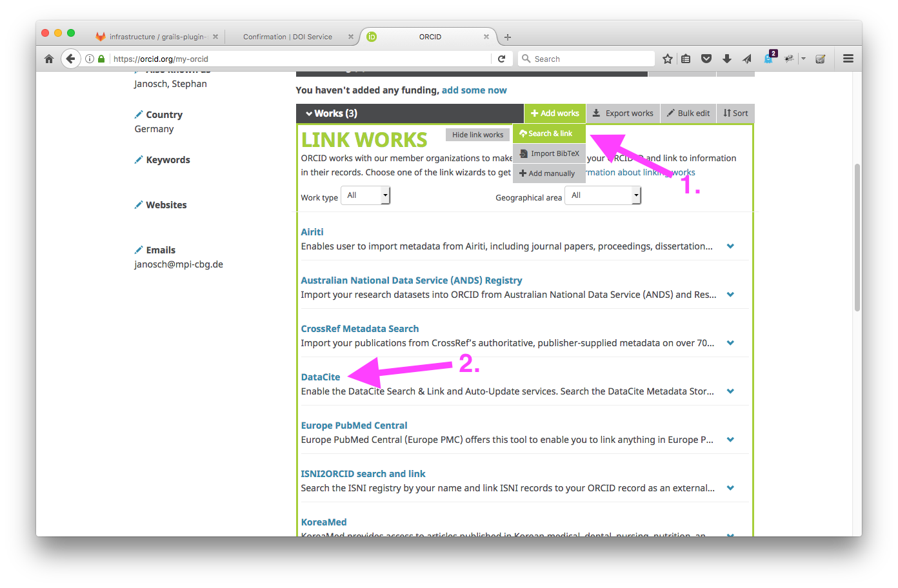
Task: Open the hamburger menu icon
Action: tap(848, 59)
